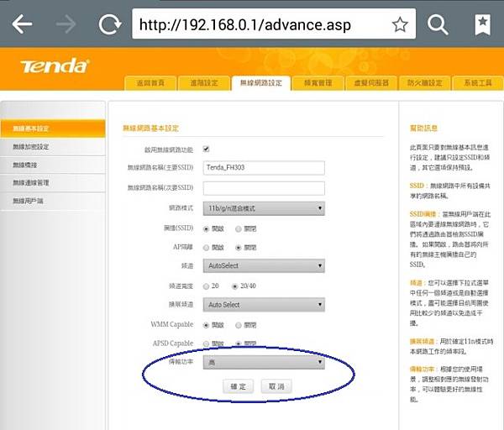Choose channel bandwidth 20/40 radio
Viewport: 504px width, 430px height.
tap(235, 286)
